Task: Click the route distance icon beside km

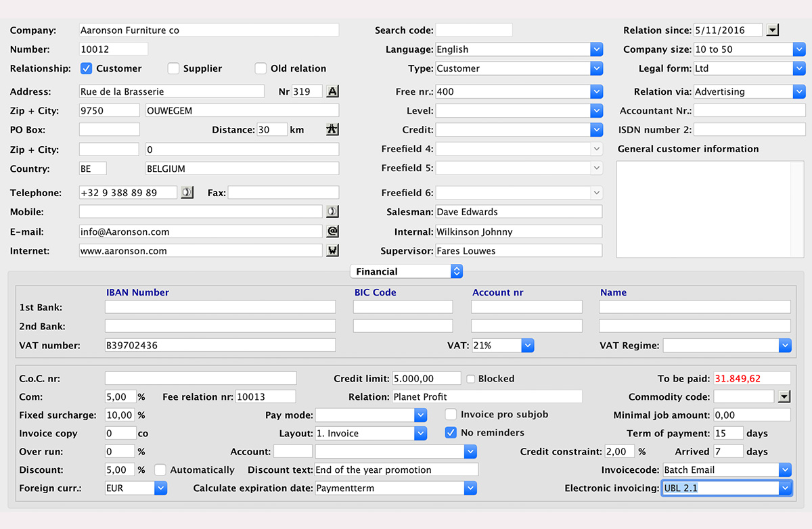Action: click(x=332, y=130)
